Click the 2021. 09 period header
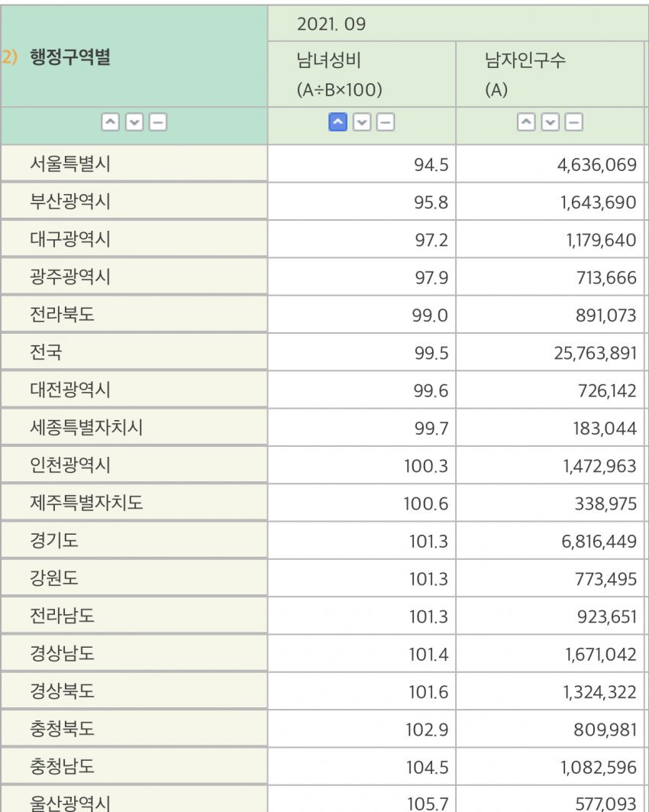This screenshot has height=812, width=649. [x=331, y=24]
